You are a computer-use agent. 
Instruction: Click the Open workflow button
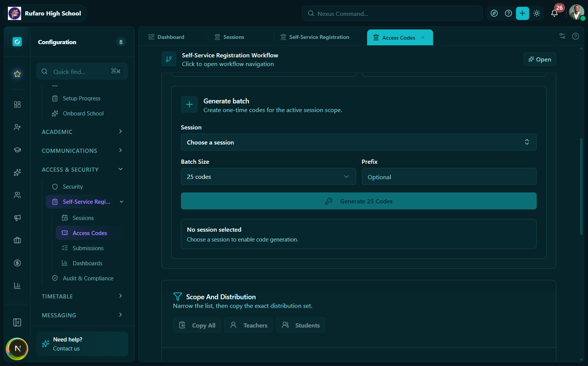(x=540, y=59)
